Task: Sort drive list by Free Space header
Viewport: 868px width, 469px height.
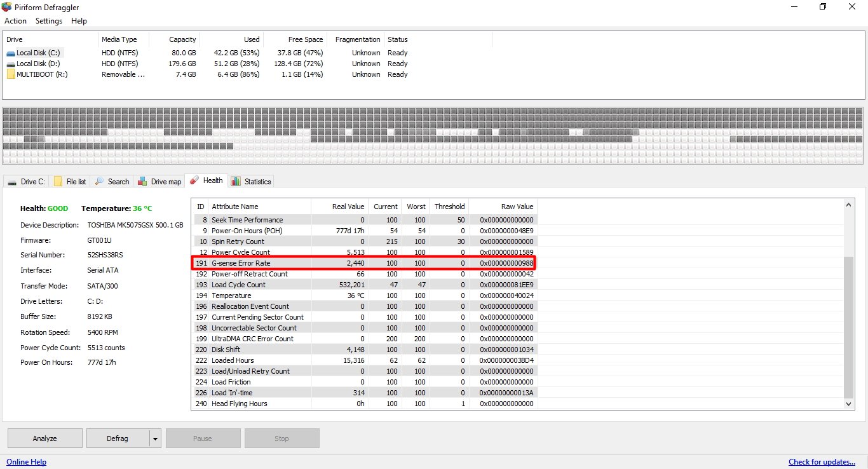Action: [x=295, y=39]
